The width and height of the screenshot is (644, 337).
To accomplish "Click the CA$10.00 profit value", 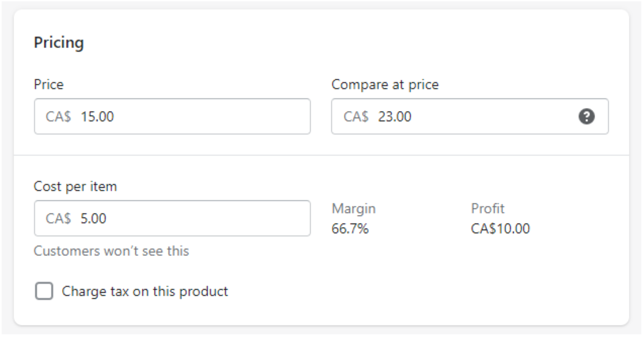I will 501,229.
